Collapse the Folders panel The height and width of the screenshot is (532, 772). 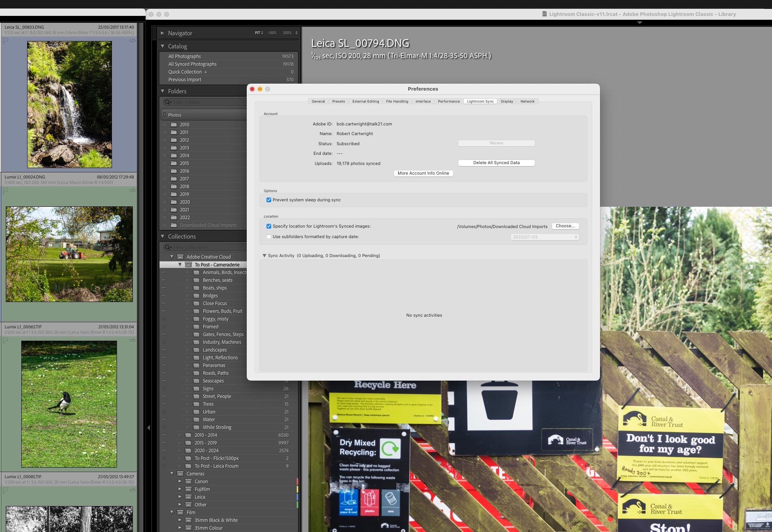(x=163, y=91)
